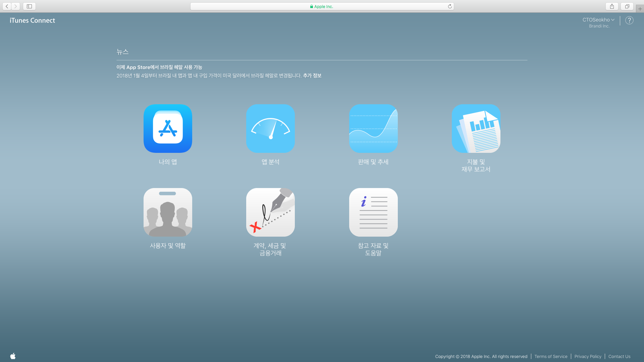Open the 참고 자료 및 도움말 icon

pyautogui.click(x=373, y=212)
